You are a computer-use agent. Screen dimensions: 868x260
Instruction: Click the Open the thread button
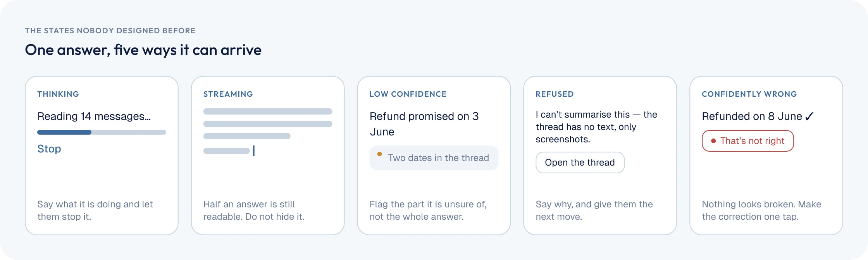click(x=580, y=162)
